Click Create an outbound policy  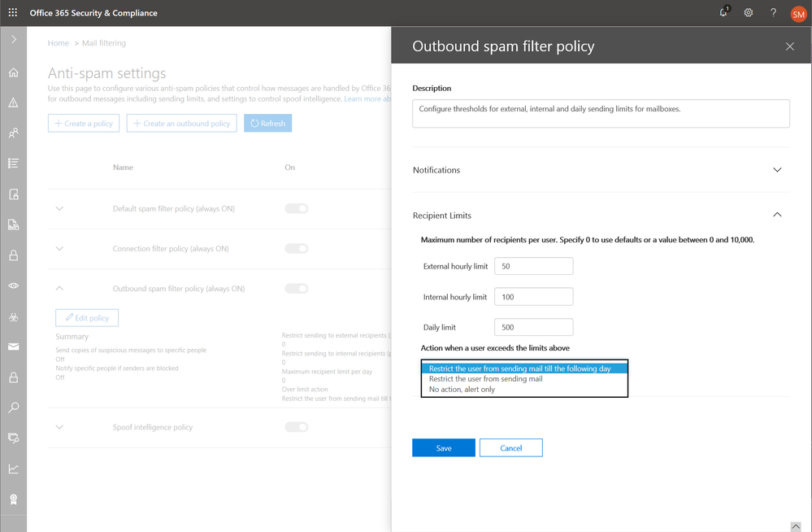point(182,124)
